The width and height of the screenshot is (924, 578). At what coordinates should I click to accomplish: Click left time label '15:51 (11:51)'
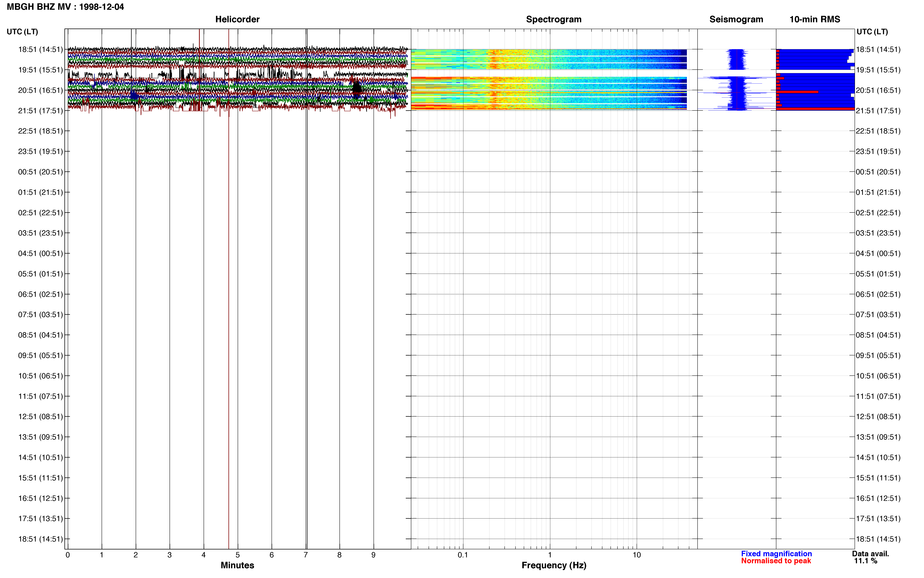click(x=41, y=477)
